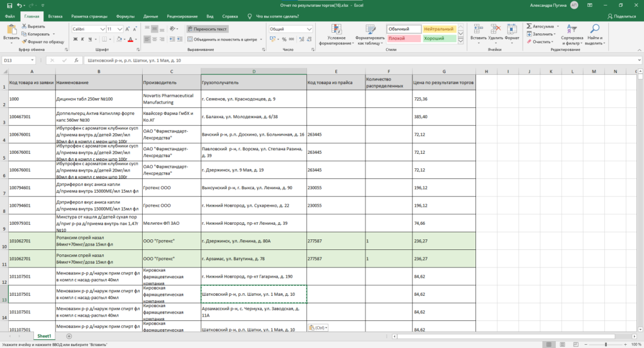Toggle the Wrap Text (Переносить текст) button
The image size is (644, 348).
(x=208, y=29)
